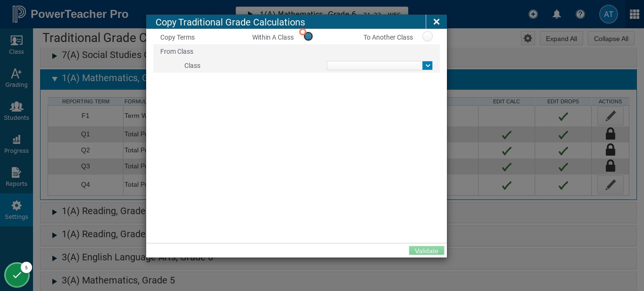Click the lock icon in Q3 row

[611, 166]
